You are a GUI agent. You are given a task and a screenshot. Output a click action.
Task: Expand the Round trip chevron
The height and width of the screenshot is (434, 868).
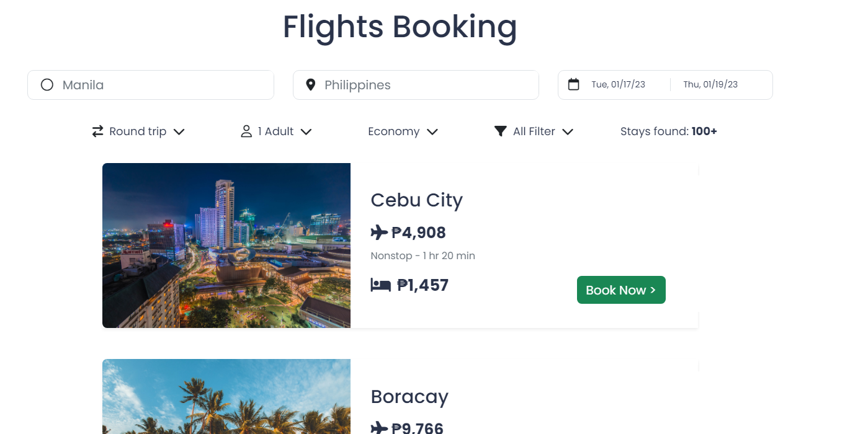[x=179, y=131]
